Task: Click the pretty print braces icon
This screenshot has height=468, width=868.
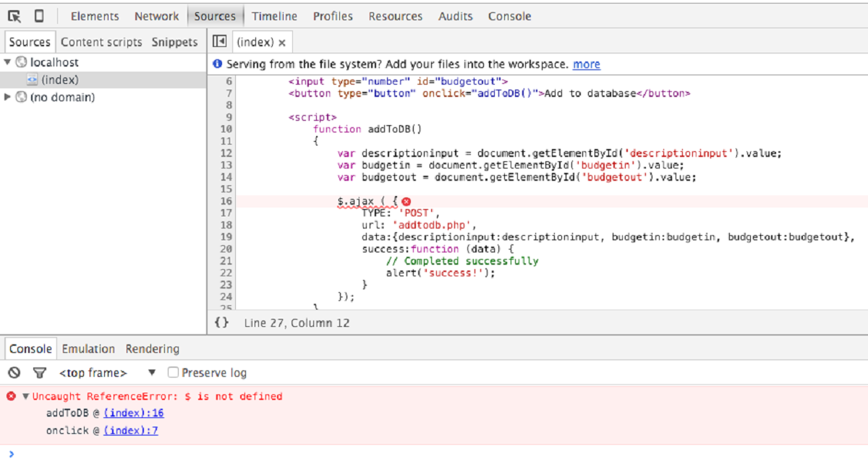Action: [222, 323]
